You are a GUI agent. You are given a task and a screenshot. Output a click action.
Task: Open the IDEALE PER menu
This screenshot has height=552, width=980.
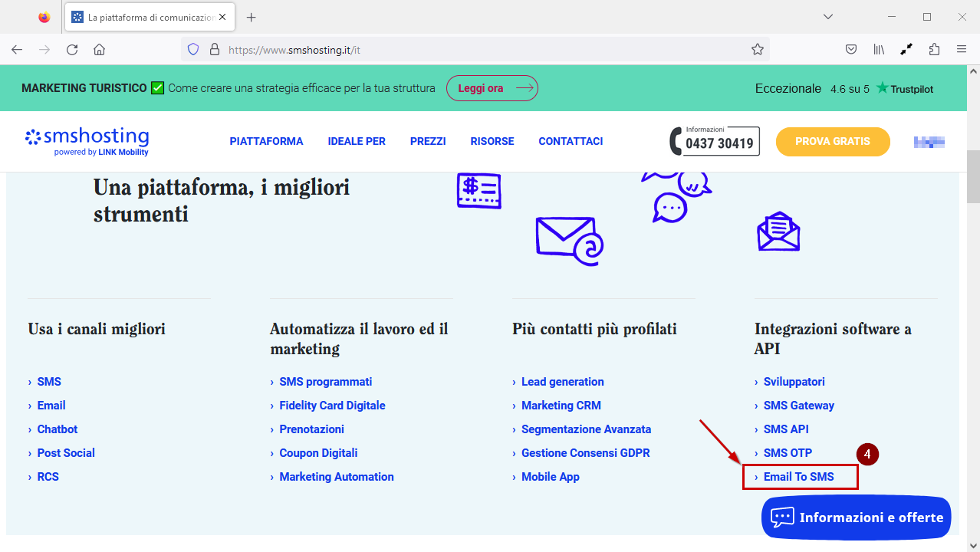[x=357, y=141]
